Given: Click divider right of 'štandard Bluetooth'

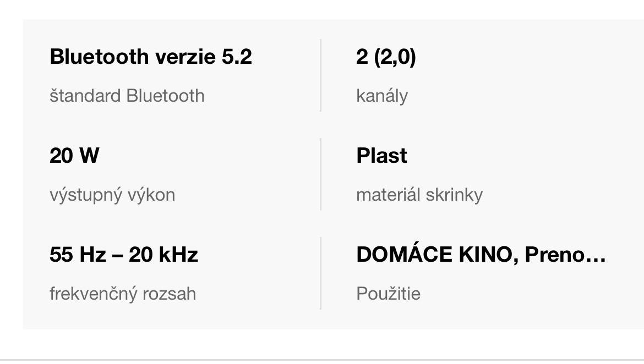Looking at the screenshot, I should [x=320, y=75].
